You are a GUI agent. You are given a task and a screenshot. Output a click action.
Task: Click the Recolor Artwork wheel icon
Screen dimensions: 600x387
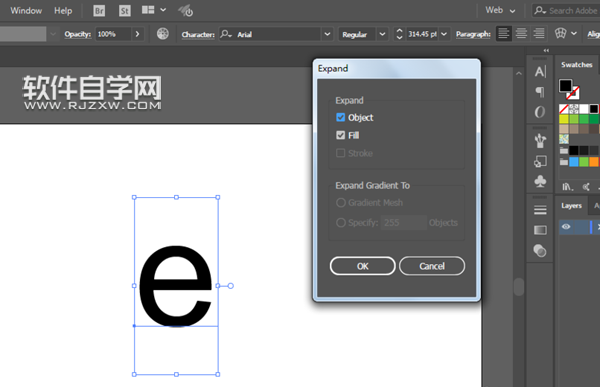click(x=163, y=34)
